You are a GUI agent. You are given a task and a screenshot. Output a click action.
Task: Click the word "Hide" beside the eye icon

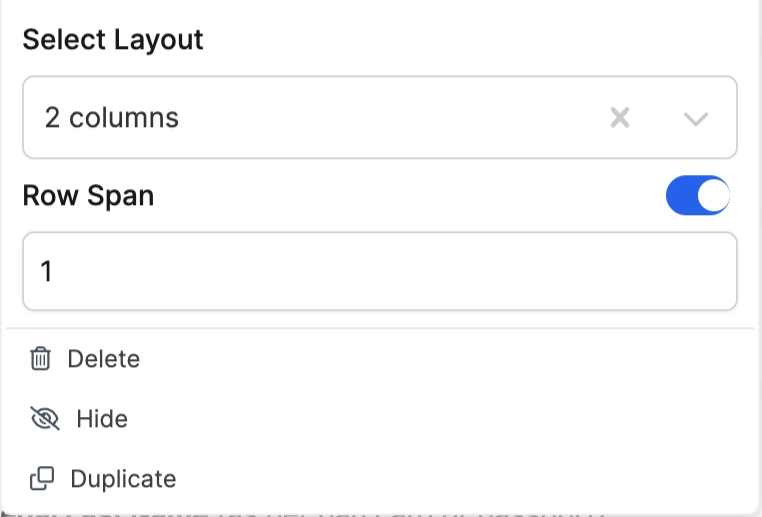(102, 419)
